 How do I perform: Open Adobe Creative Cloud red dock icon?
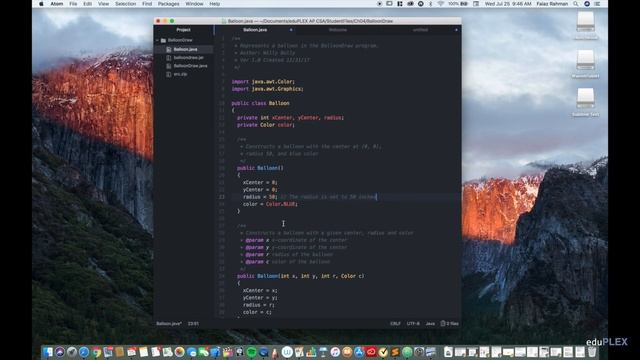coord(371,352)
